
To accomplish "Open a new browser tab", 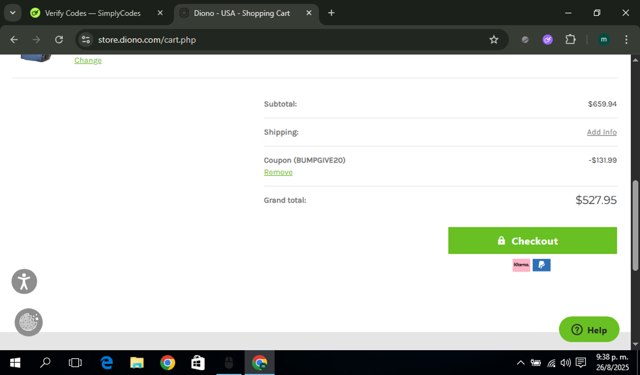I will click(331, 13).
